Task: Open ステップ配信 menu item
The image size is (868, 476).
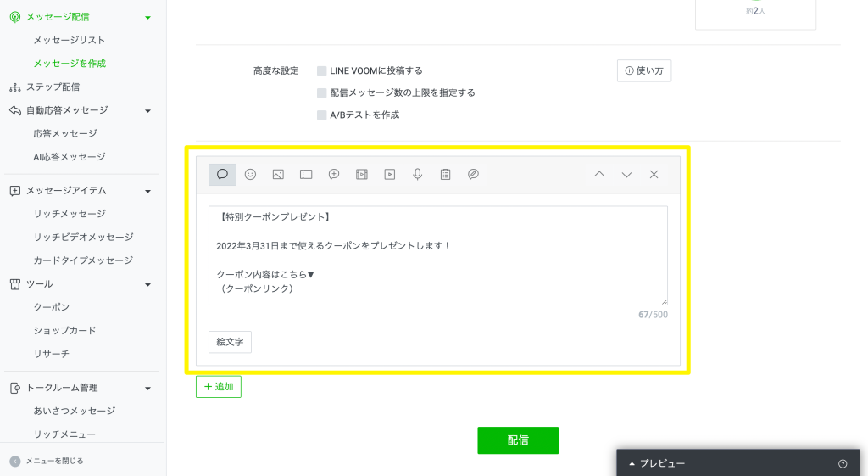Action: tap(53, 87)
